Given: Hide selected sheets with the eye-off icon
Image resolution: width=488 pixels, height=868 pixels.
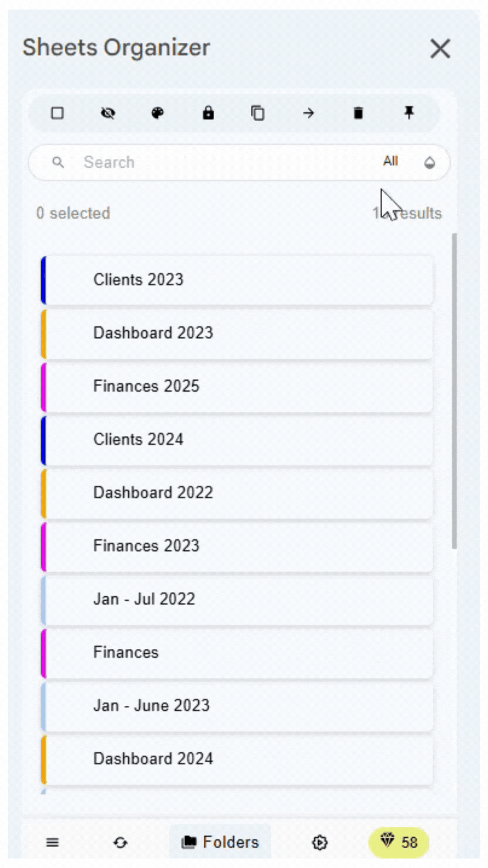Looking at the screenshot, I should tap(108, 113).
